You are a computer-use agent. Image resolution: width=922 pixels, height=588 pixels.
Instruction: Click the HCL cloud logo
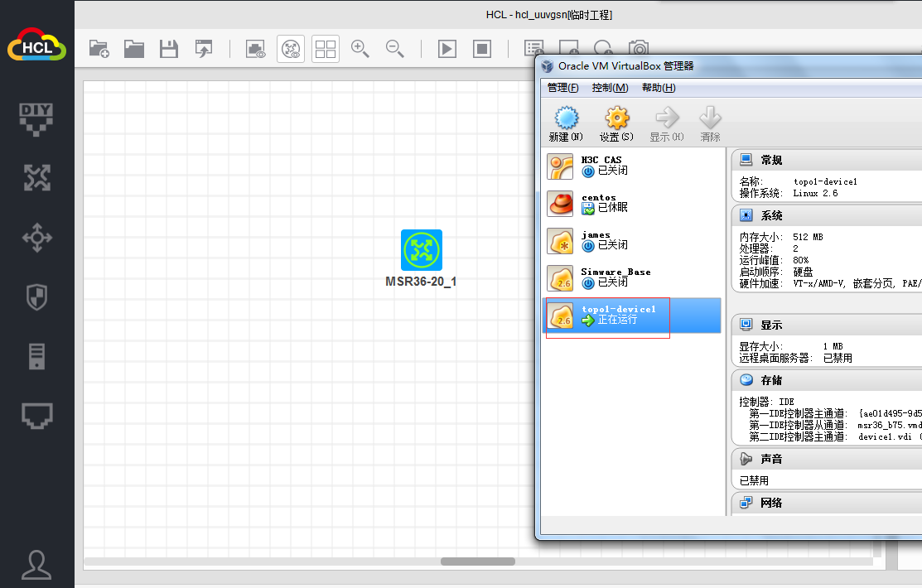(36, 45)
